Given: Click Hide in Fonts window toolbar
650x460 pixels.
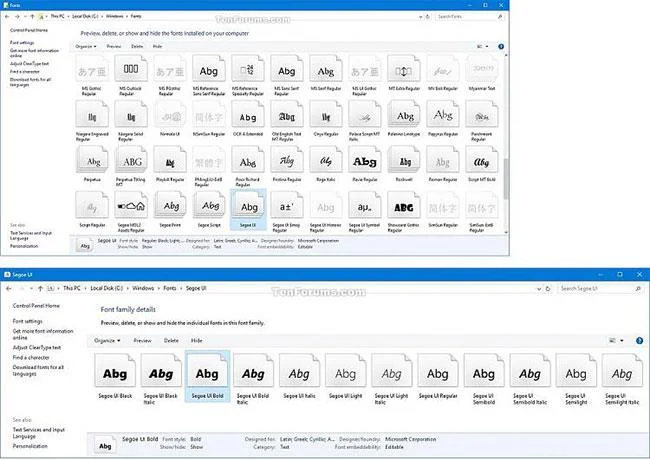Looking at the screenshot, I should (157, 46).
